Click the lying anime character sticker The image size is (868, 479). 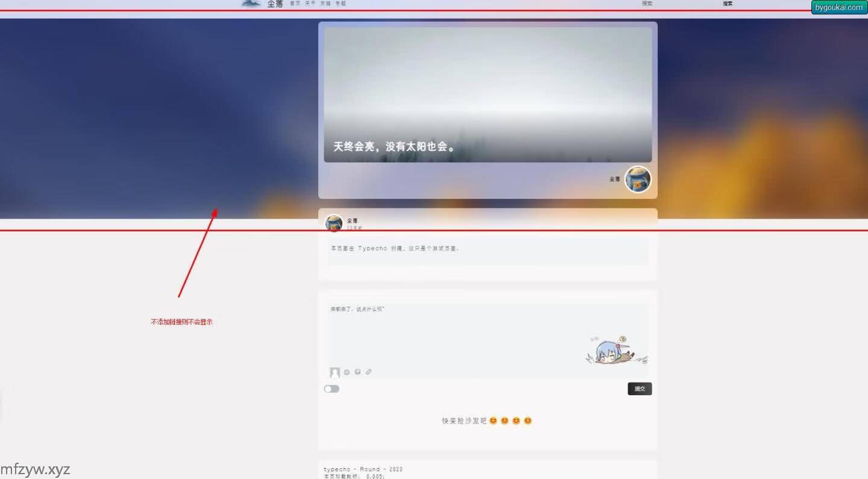616,352
